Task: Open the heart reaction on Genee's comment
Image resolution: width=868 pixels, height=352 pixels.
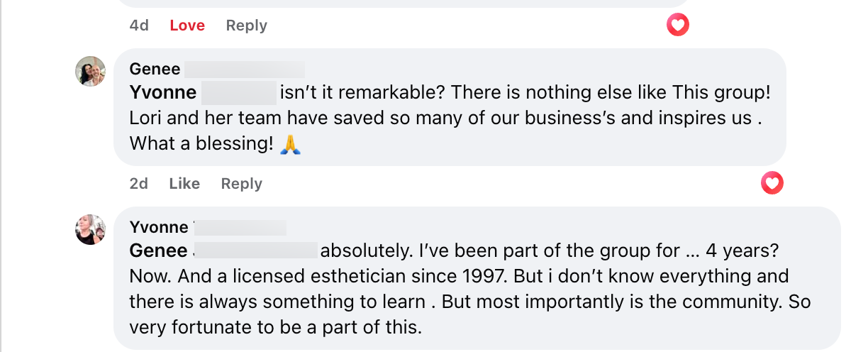Action: click(772, 184)
